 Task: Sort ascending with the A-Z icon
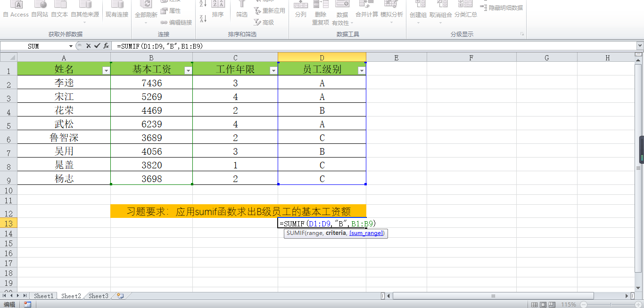click(x=203, y=4)
